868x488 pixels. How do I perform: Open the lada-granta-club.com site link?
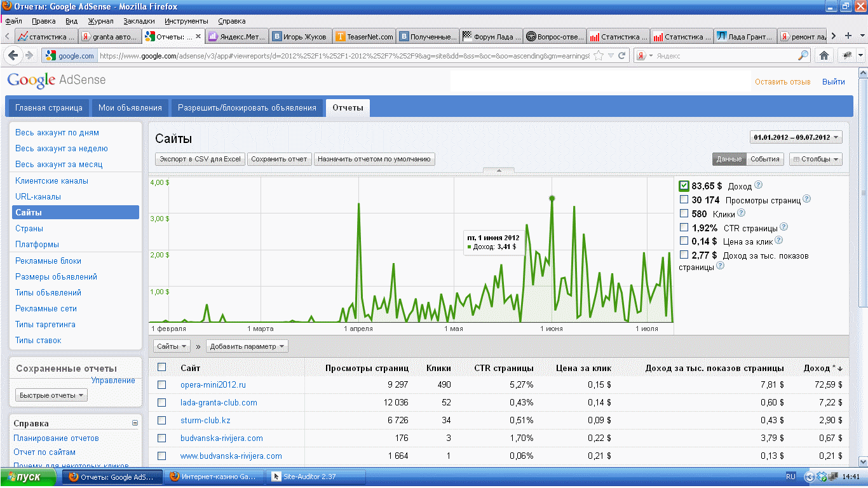[x=219, y=402]
